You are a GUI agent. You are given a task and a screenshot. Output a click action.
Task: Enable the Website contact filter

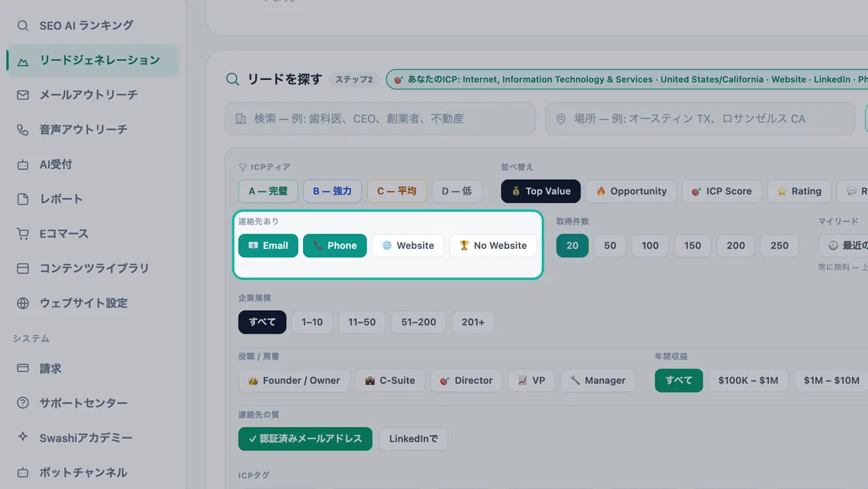408,246
